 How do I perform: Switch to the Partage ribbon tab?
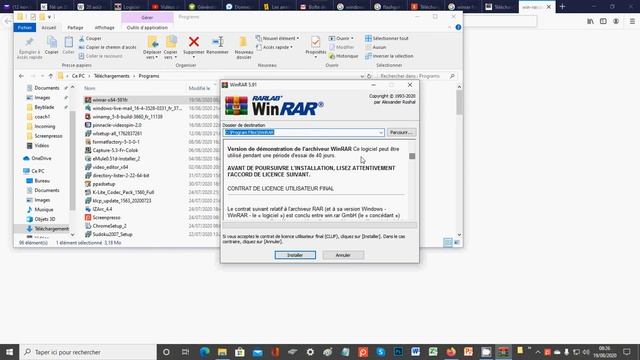click(x=75, y=28)
